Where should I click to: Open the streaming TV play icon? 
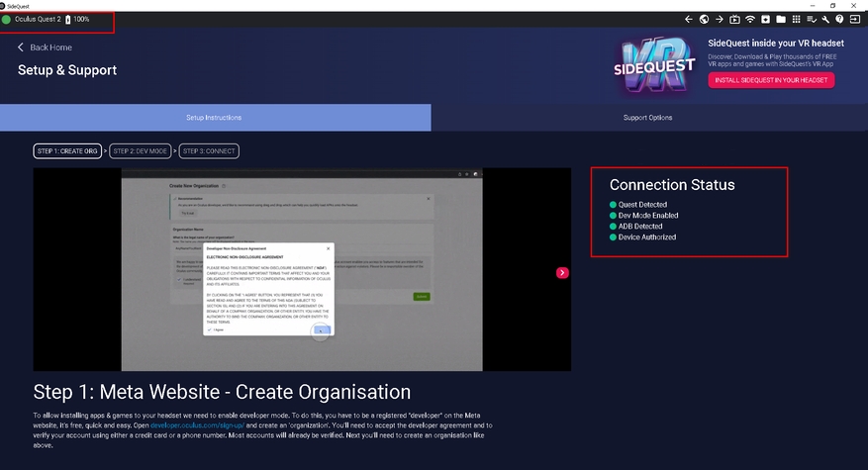click(x=734, y=19)
